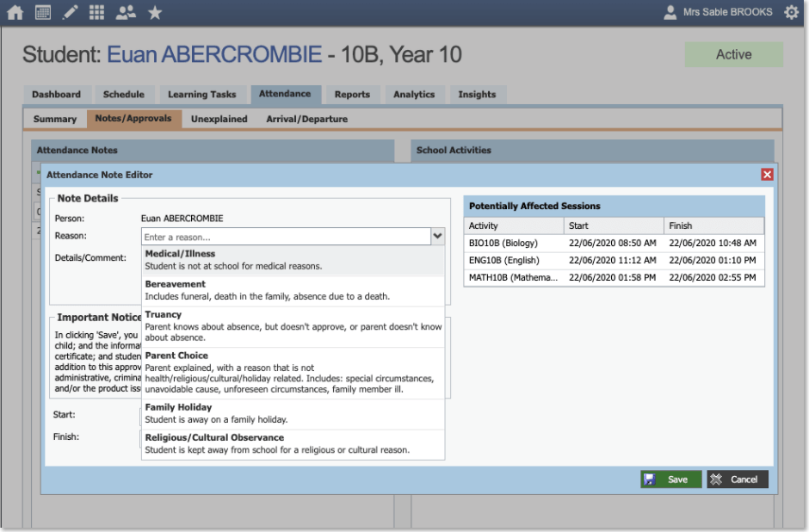
Task: Open the star favourites icon
Action: tap(155, 12)
